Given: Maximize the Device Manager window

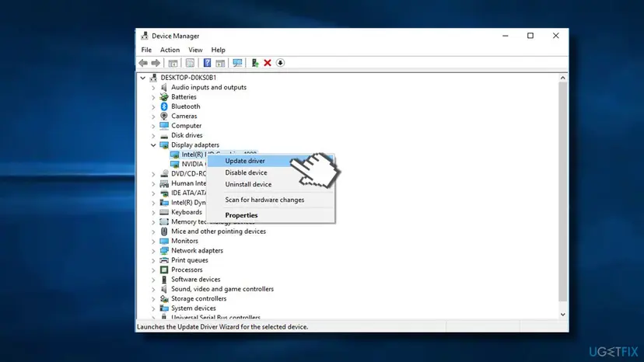Looking at the screenshot, I should click(530, 36).
